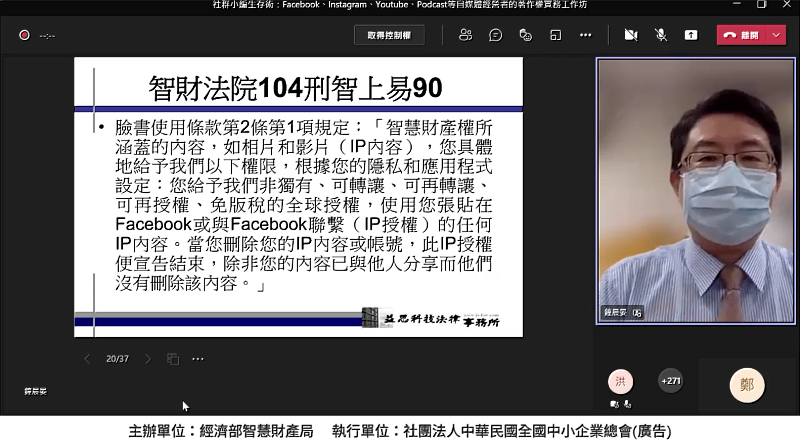The width and height of the screenshot is (800, 440).
Task: Click the 鄭 participant avatar
Action: 747,385
